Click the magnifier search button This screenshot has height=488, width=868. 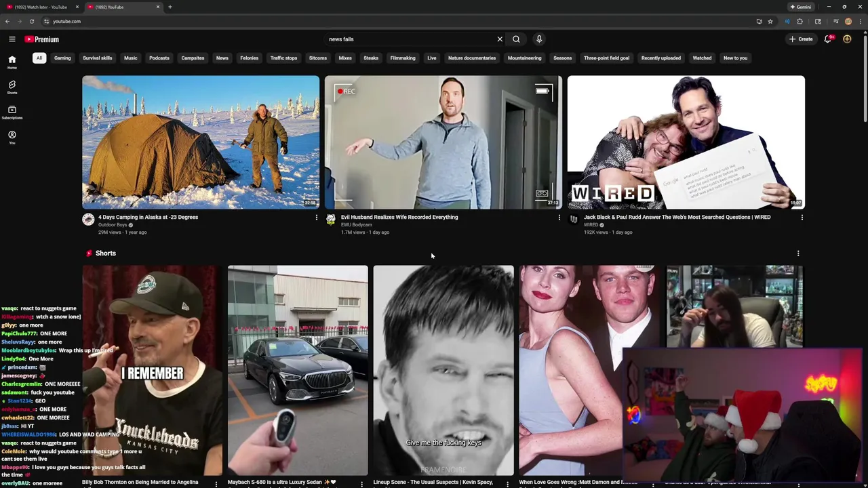(x=516, y=39)
